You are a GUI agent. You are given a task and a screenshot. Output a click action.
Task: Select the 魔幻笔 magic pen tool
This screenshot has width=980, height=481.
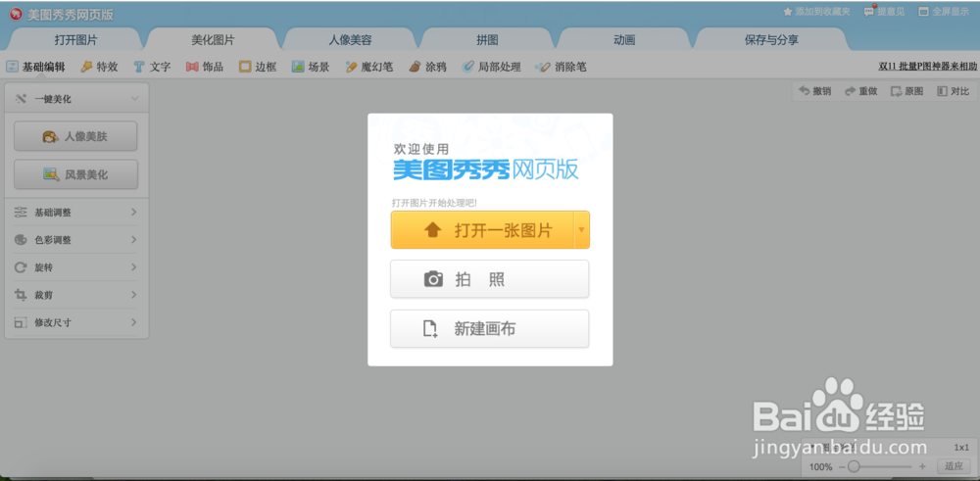click(369, 67)
